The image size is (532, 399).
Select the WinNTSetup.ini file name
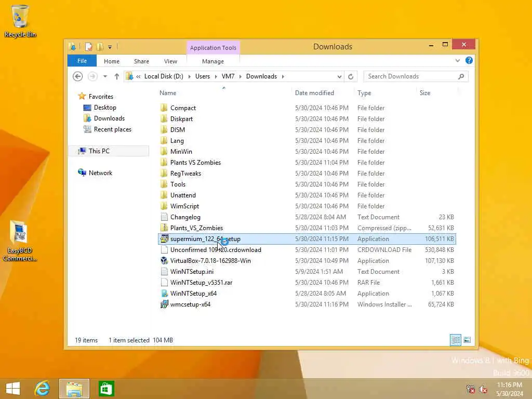pyautogui.click(x=192, y=272)
